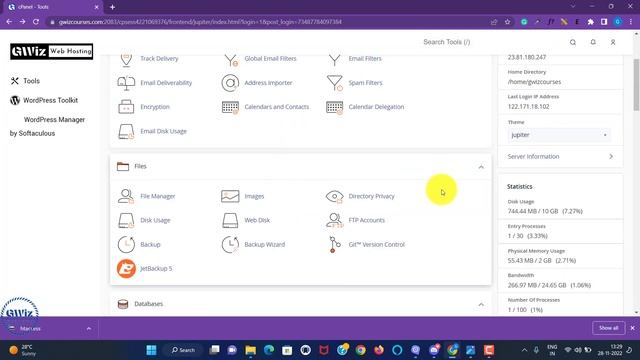Open the Spam Filters icon

(x=334, y=83)
